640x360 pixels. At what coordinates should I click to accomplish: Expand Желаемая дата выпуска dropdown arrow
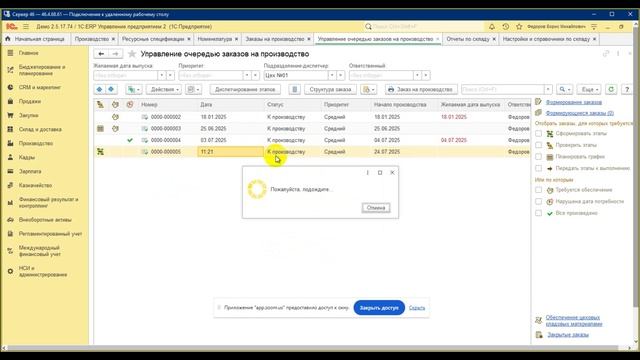pyautogui.click(x=162, y=76)
